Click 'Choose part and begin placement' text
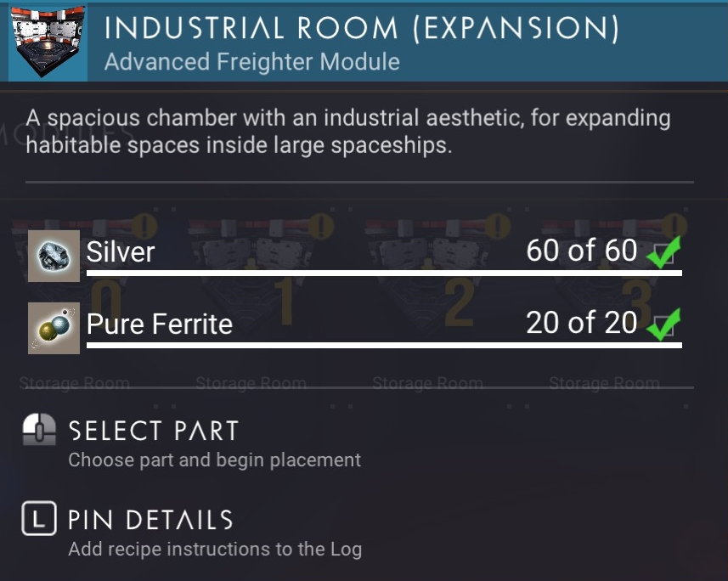This screenshot has height=581, width=728. [215, 460]
